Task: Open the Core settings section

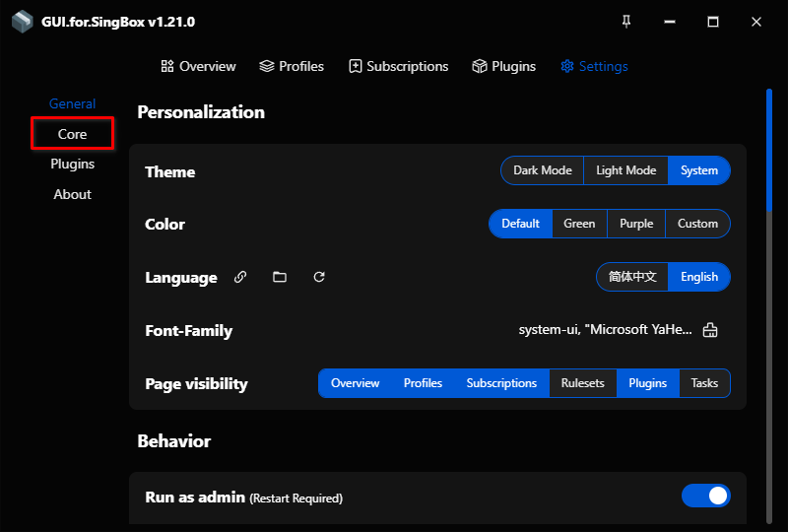Action: (72, 134)
